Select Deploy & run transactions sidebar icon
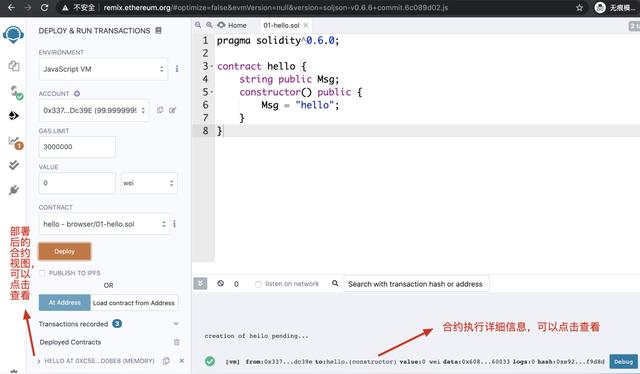The height and width of the screenshot is (374, 640). [13, 116]
